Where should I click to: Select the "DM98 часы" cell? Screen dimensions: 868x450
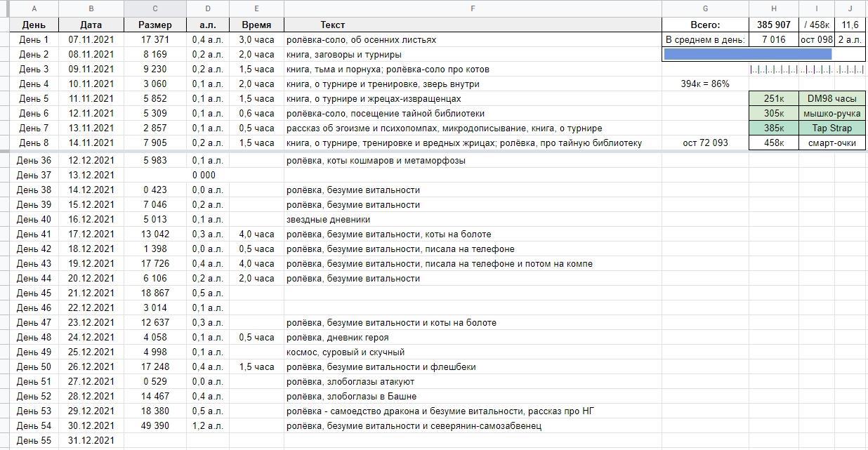[831, 99]
